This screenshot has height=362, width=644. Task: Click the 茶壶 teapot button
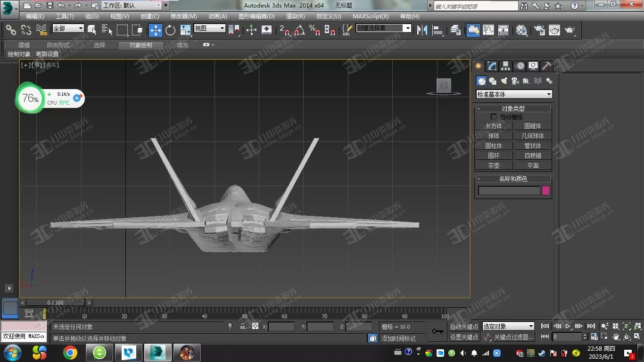tap(494, 165)
